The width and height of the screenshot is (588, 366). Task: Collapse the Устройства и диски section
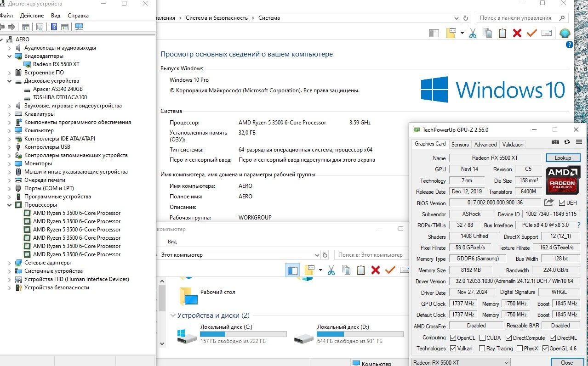[173, 315]
